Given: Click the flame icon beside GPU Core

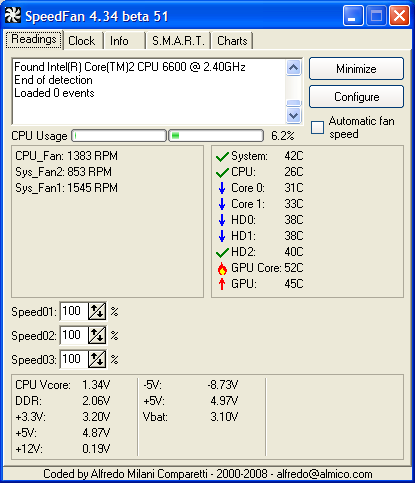Looking at the screenshot, I should (222, 268).
